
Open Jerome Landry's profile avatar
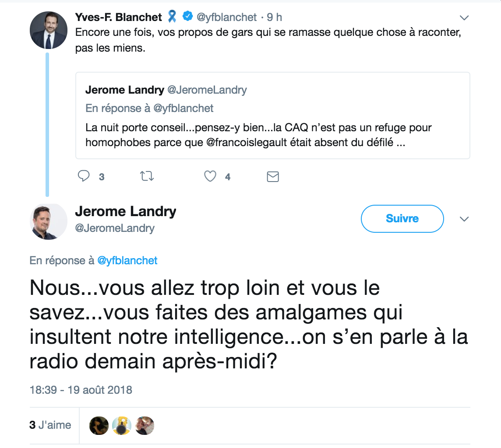point(48,221)
